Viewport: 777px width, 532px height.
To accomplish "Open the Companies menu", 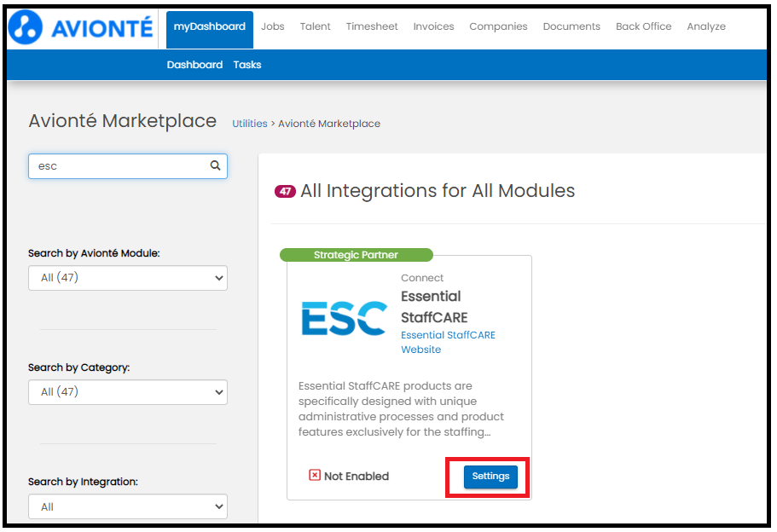I will (x=498, y=26).
